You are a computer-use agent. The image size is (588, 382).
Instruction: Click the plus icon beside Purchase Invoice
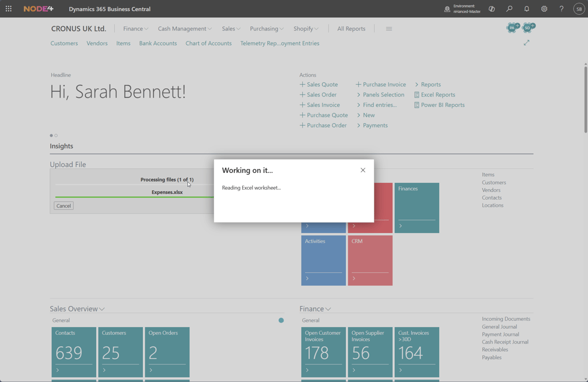click(x=358, y=85)
